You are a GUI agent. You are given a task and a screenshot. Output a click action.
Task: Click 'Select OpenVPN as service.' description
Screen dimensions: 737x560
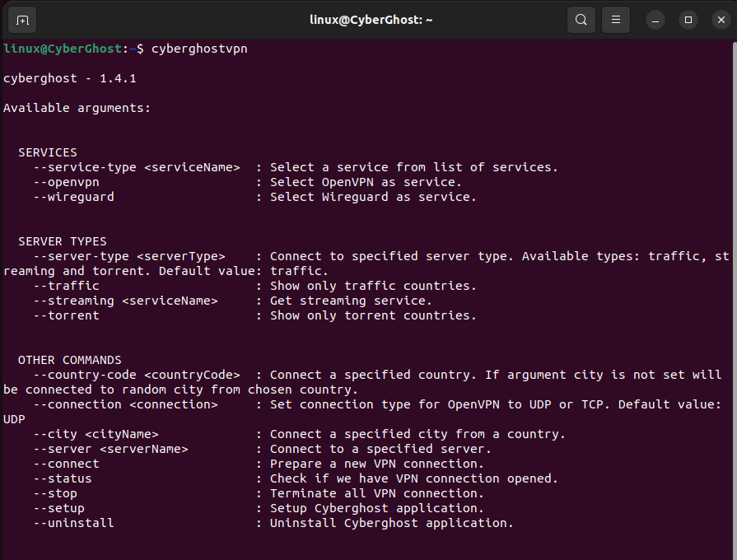click(366, 182)
